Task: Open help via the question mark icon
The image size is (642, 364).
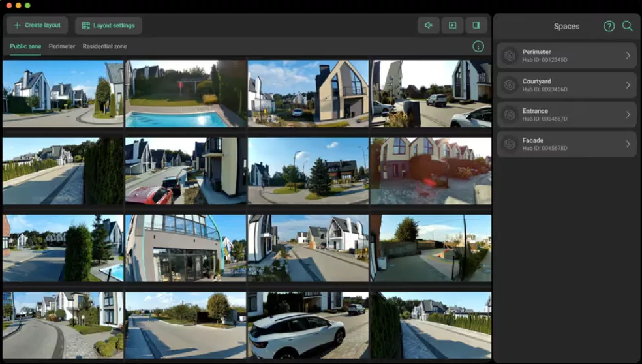Action: [x=609, y=26]
